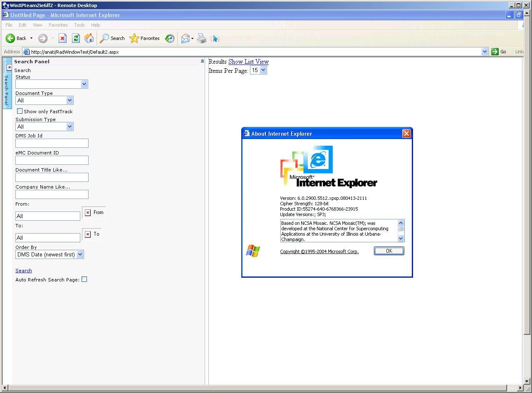Refresh the page with green arrows icon
Image resolution: width=532 pixels, height=393 pixels.
(76, 38)
